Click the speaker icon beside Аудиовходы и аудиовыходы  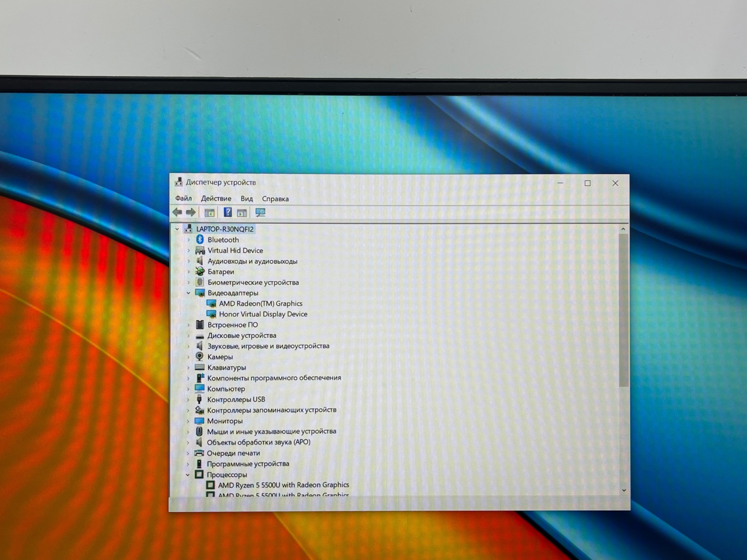(200, 261)
